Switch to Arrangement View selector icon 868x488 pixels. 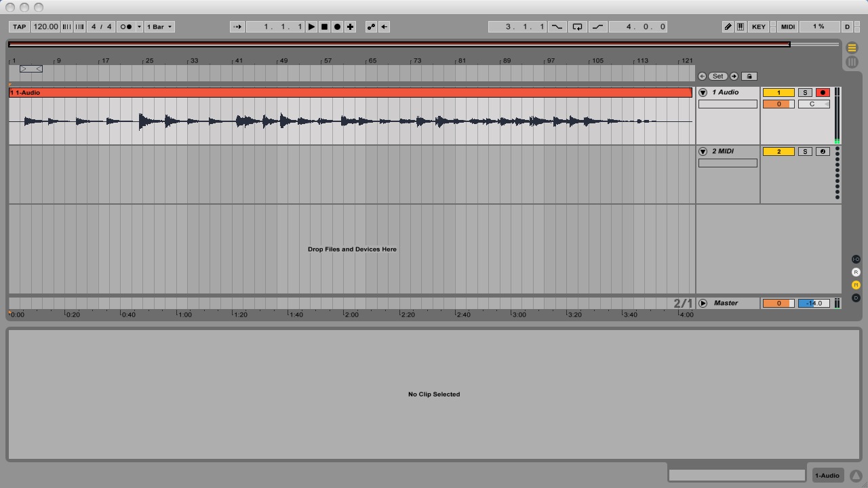[852, 48]
